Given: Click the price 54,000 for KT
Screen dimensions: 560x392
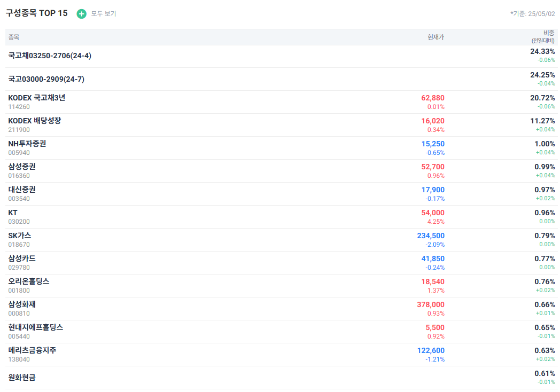Looking at the screenshot, I should pos(433,213).
